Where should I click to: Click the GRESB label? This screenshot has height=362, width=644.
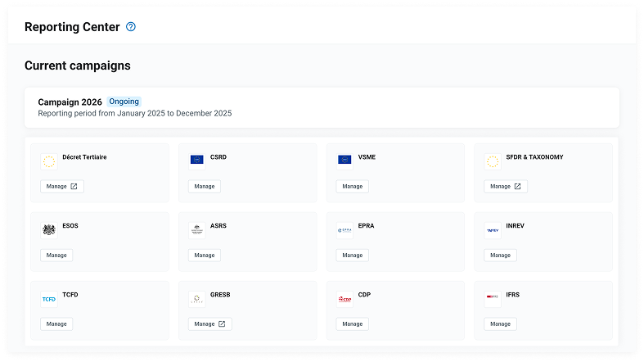point(220,295)
